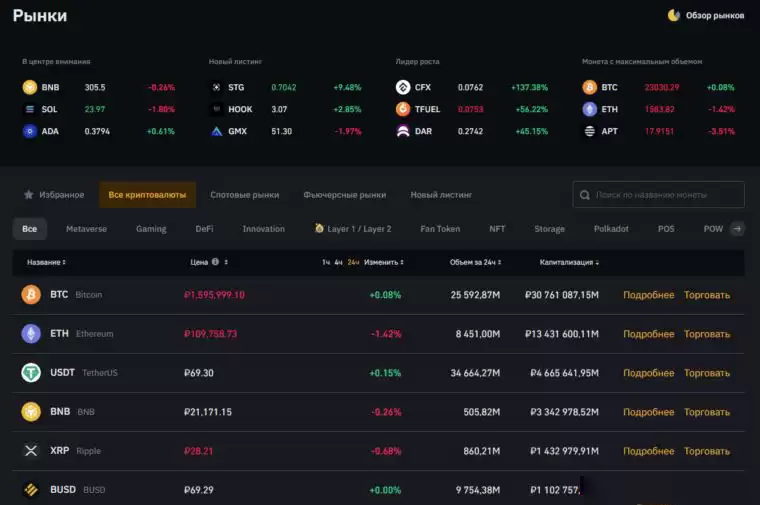Image resolution: width=760 pixels, height=505 pixels.
Task: Click the Tether USDT icon in table
Action: pyautogui.click(x=31, y=373)
